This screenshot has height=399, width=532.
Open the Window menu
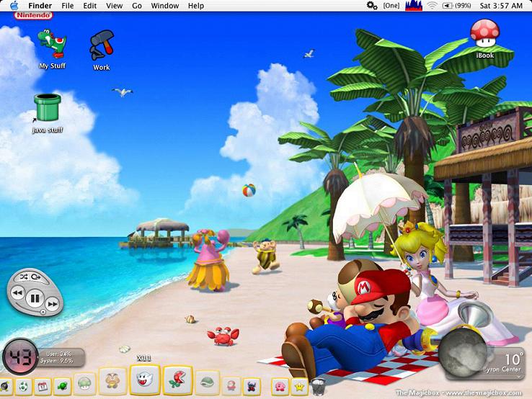coord(165,6)
